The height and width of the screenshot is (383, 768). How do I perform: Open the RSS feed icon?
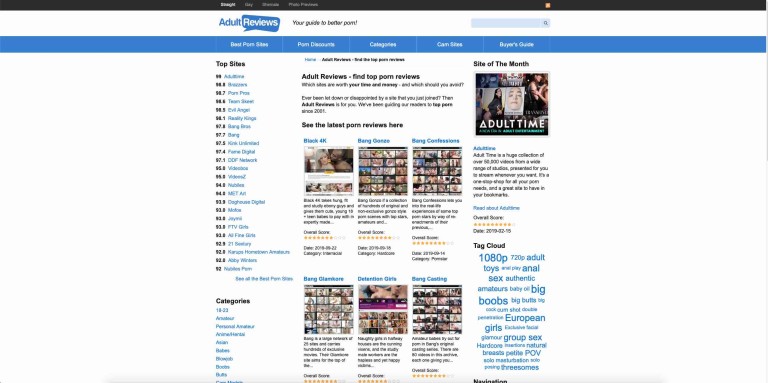coord(548,5)
